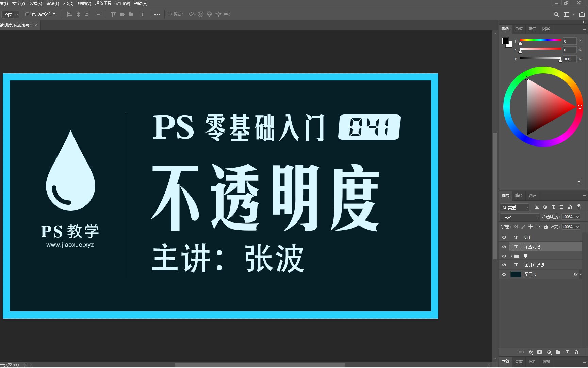Switch to 路径 paths tab
The width and height of the screenshot is (588, 368).
pos(519,195)
